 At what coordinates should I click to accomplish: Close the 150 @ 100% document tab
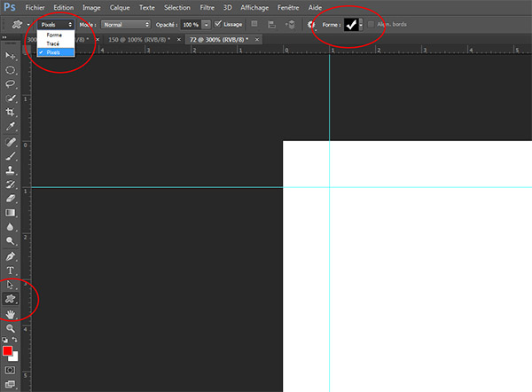(179, 40)
